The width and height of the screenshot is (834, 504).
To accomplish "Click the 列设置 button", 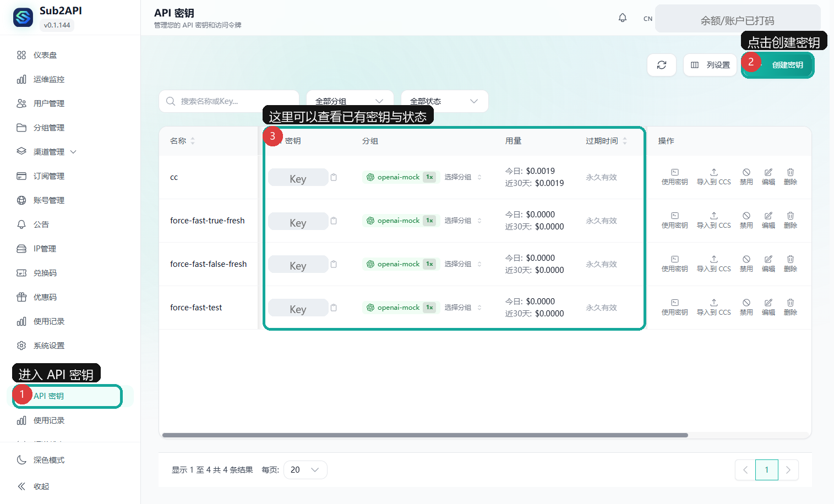I will (710, 65).
